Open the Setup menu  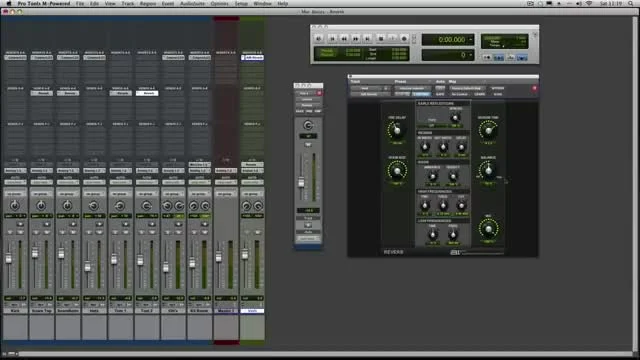[241, 4]
